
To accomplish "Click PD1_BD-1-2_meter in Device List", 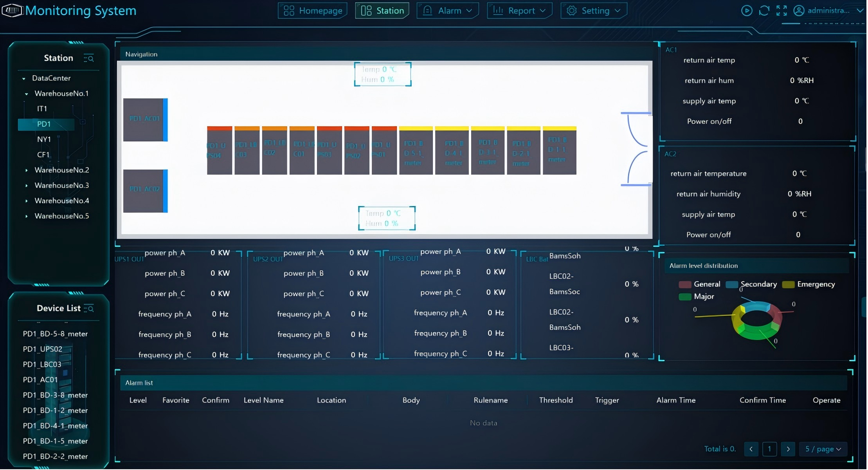I will (x=55, y=411).
